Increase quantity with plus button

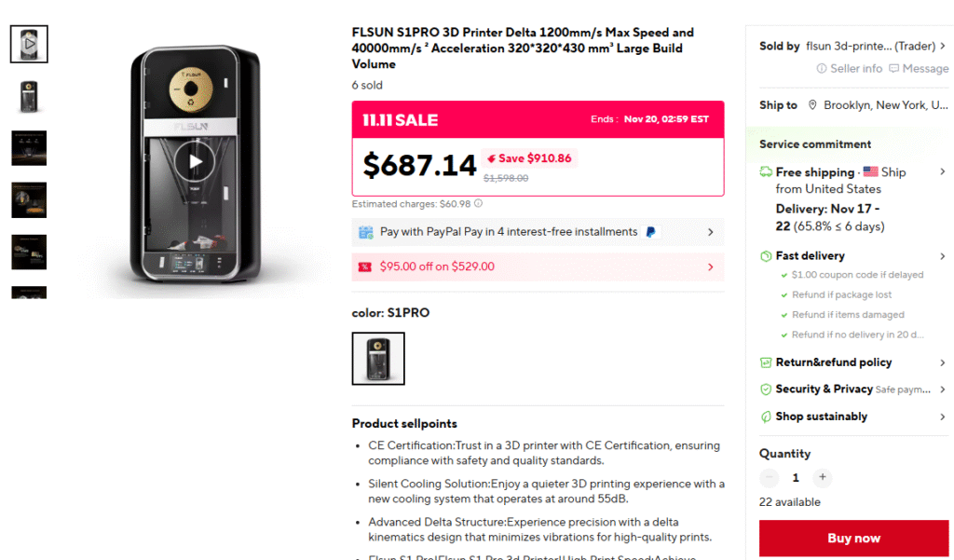point(822,478)
